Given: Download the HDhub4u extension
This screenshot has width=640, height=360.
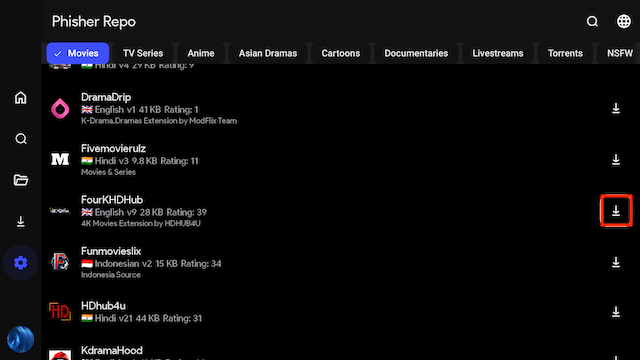Looking at the screenshot, I should [616, 312].
